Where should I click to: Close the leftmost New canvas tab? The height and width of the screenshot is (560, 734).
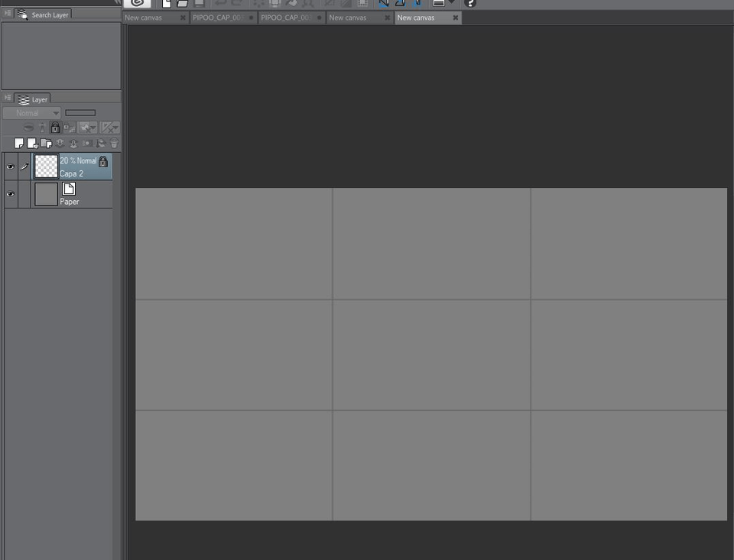183,18
